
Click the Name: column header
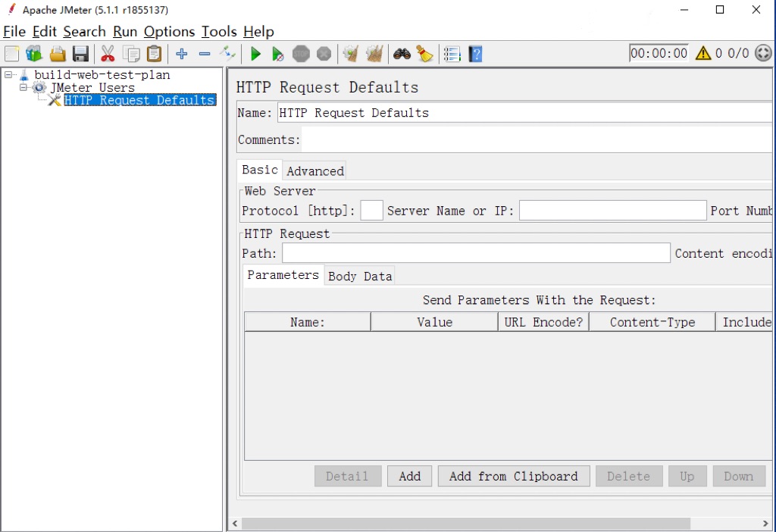click(x=308, y=322)
